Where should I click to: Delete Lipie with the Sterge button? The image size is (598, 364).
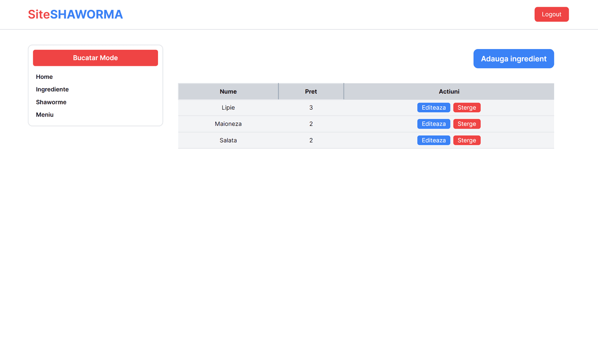(x=467, y=108)
